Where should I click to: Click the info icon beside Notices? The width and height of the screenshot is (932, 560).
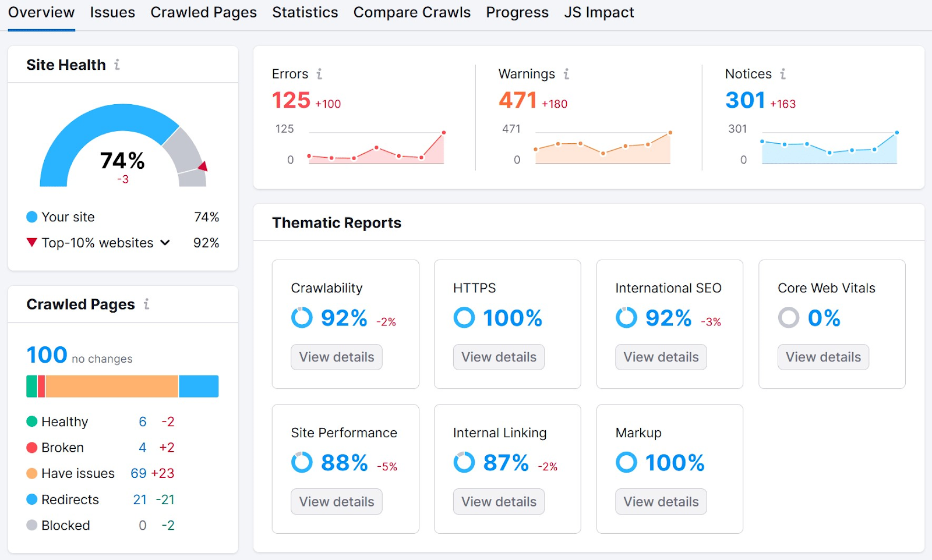[783, 74]
